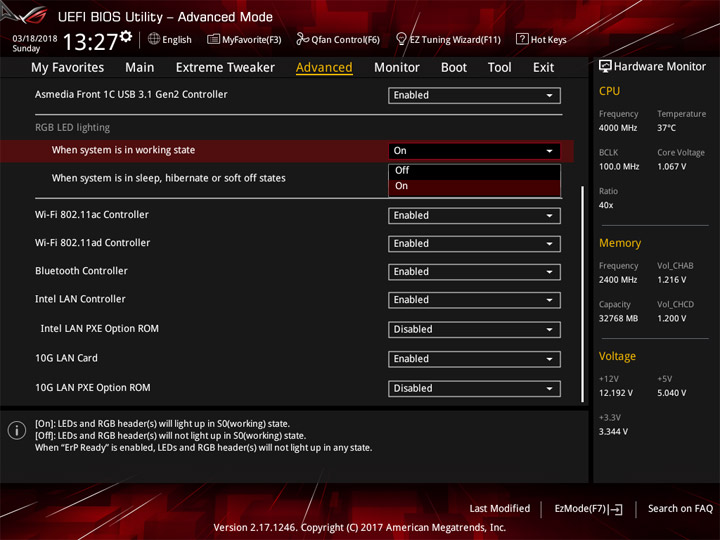Image resolution: width=720 pixels, height=540 pixels.
Task: Open 10G LAN PXE Option ROM dropdown
Action: pos(474,389)
